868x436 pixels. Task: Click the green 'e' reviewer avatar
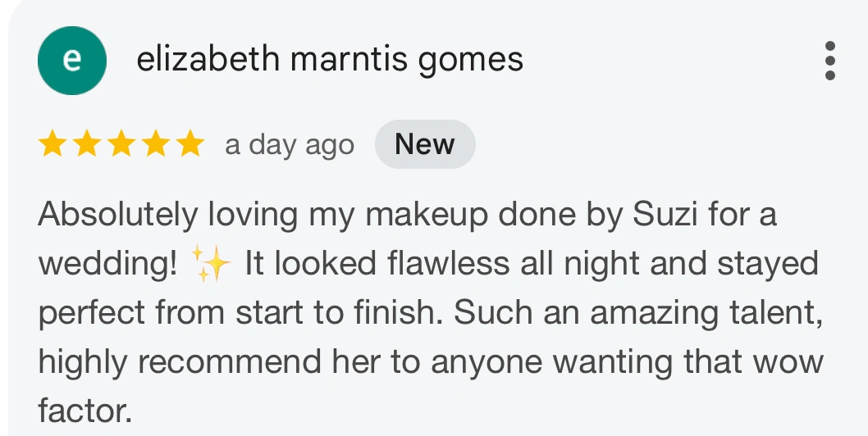(x=72, y=61)
